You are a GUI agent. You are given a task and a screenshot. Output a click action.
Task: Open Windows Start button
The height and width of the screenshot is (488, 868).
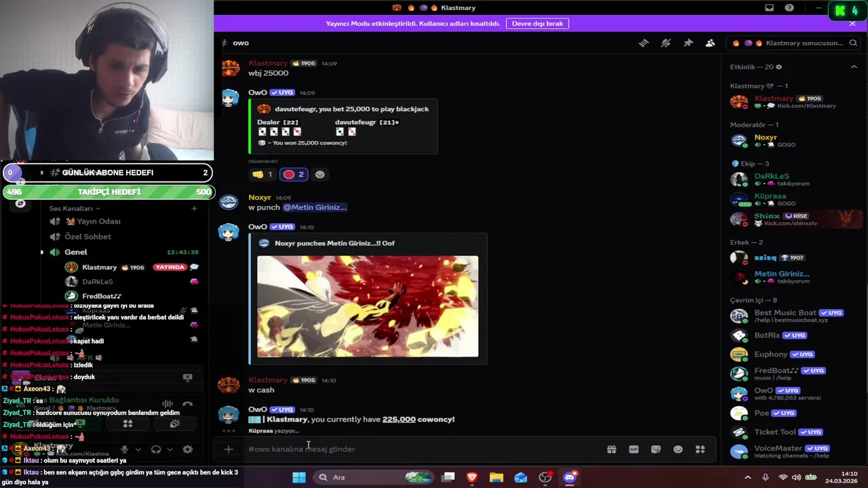coord(299,477)
